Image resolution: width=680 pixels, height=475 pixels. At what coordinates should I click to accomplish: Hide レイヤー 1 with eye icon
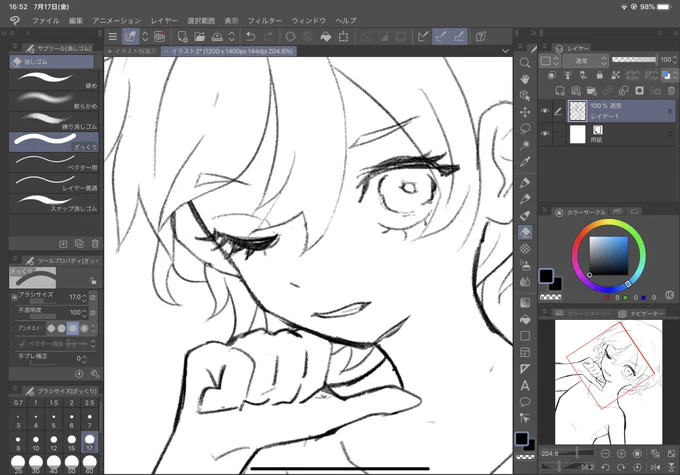[545, 111]
